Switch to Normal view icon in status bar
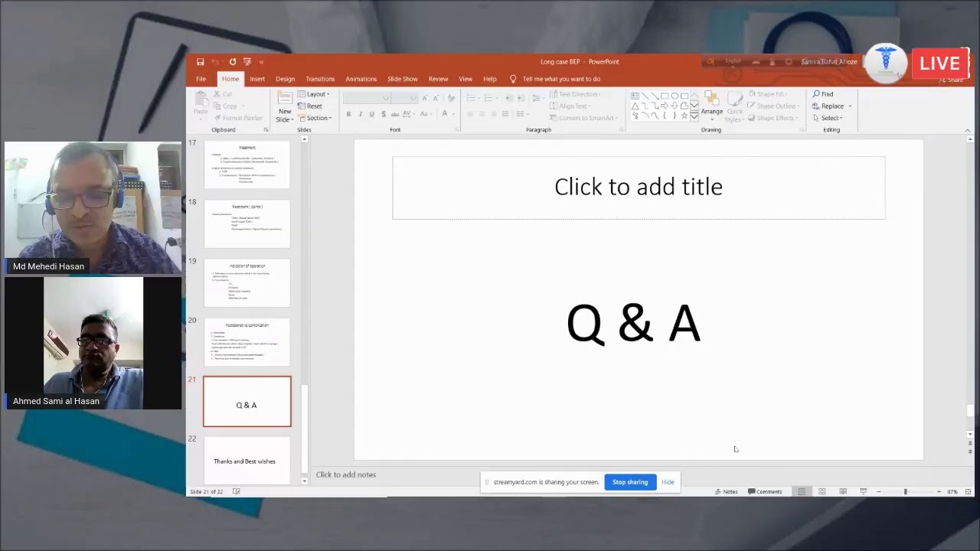 click(x=802, y=492)
